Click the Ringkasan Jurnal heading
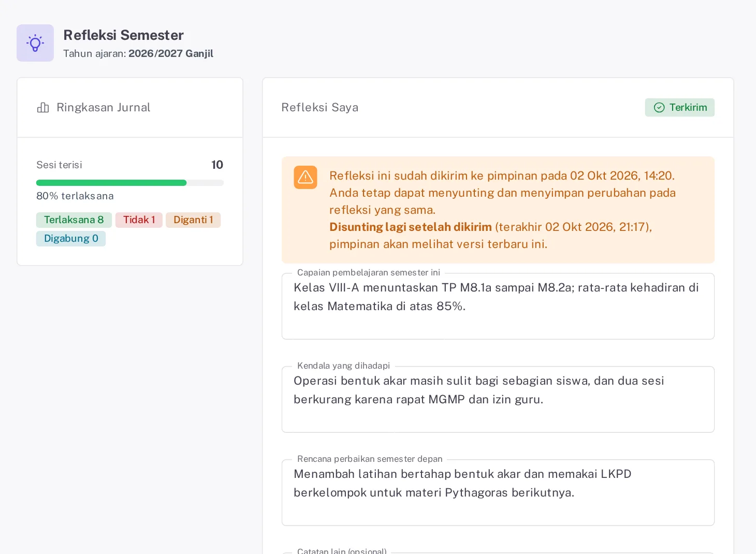The width and height of the screenshot is (756, 554). pyautogui.click(x=104, y=107)
